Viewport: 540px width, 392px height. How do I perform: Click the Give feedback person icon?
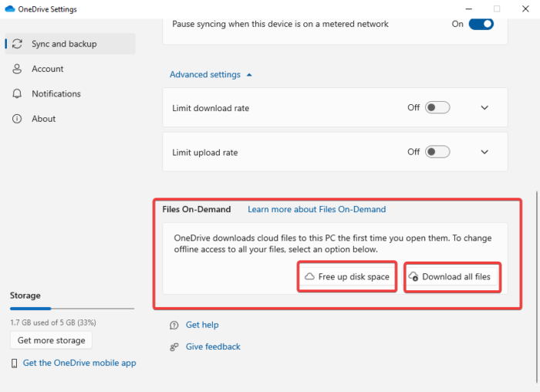tap(174, 346)
